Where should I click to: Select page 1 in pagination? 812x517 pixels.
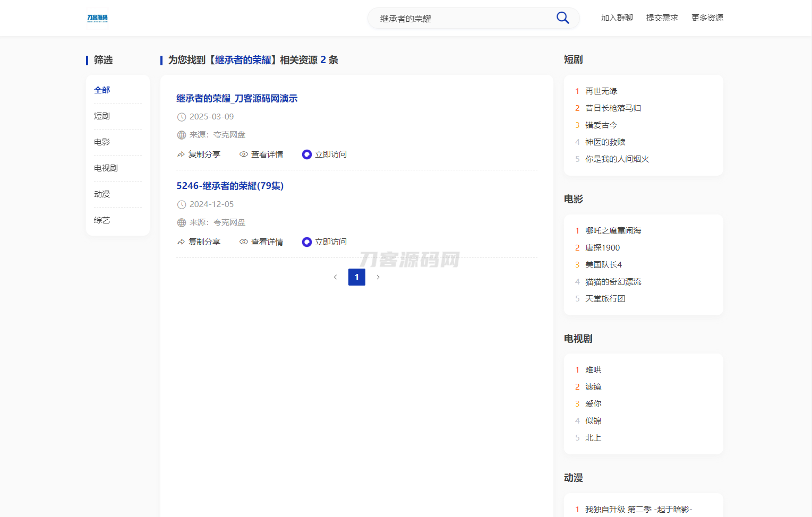(x=356, y=277)
